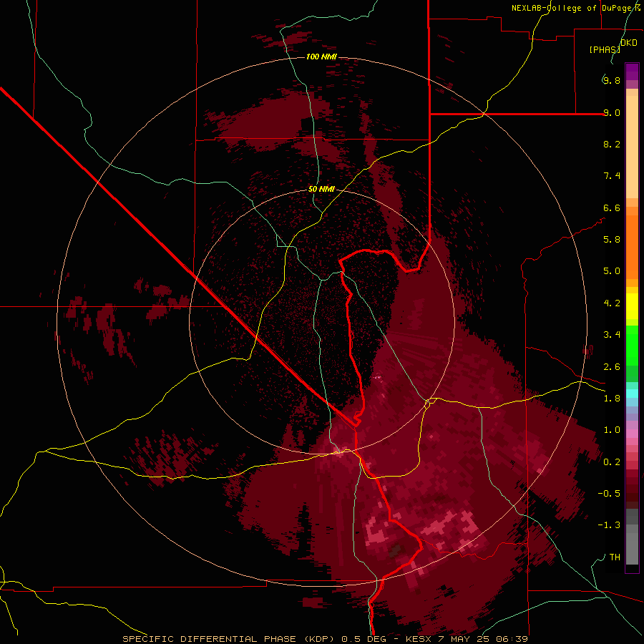Select the 2.6 value on color scale

(612, 367)
